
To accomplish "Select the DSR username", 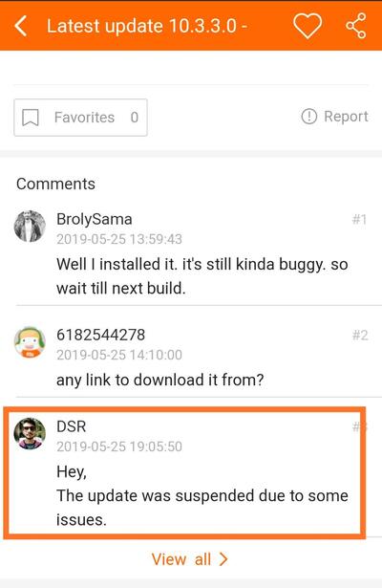I will coord(72,426).
